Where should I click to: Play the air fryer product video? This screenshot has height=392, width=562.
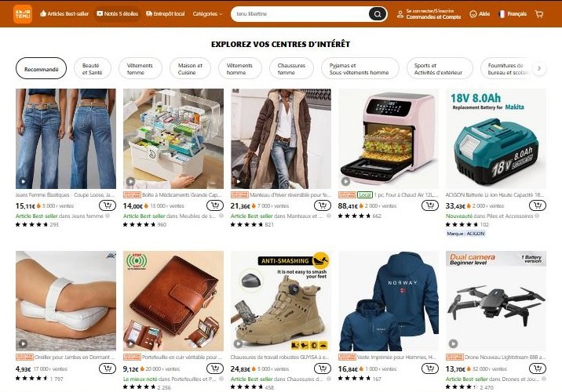click(345, 182)
